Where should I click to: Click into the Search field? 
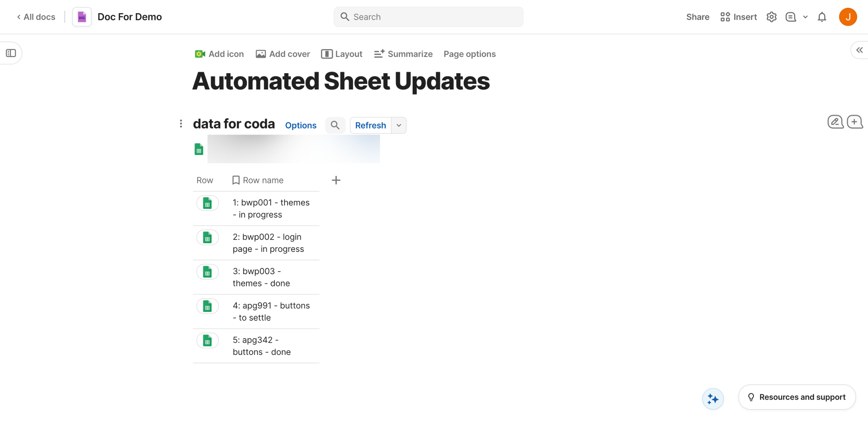point(428,17)
